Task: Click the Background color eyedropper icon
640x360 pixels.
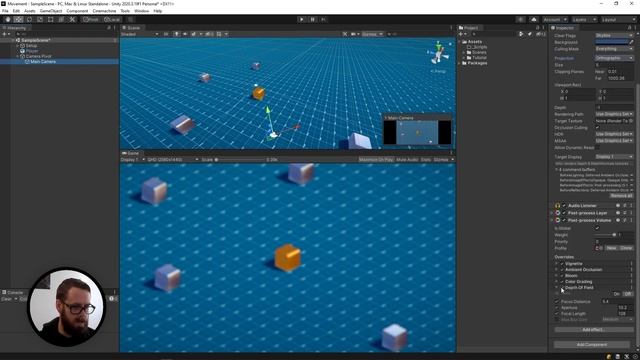Action: [631, 42]
